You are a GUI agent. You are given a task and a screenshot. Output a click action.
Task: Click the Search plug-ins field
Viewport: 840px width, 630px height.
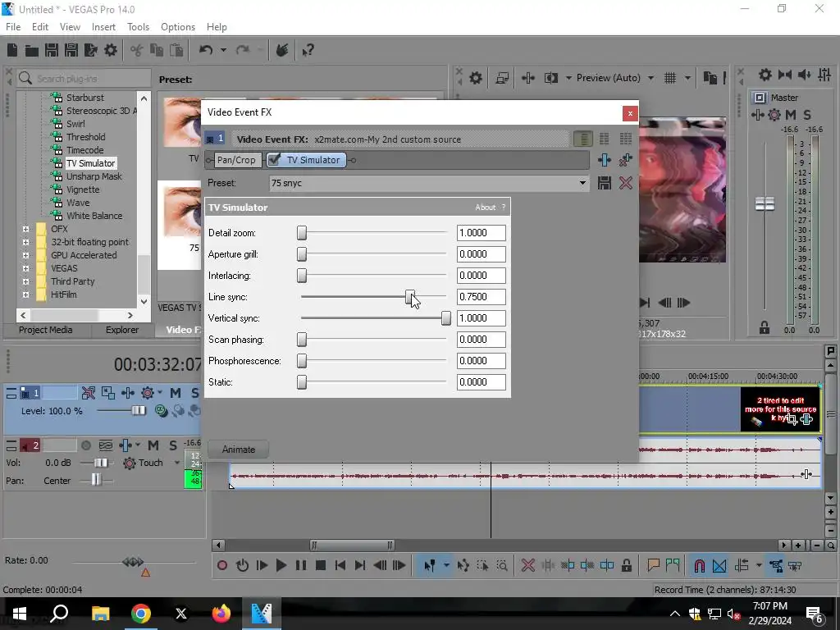pyautogui.click(x=84, y=79)
